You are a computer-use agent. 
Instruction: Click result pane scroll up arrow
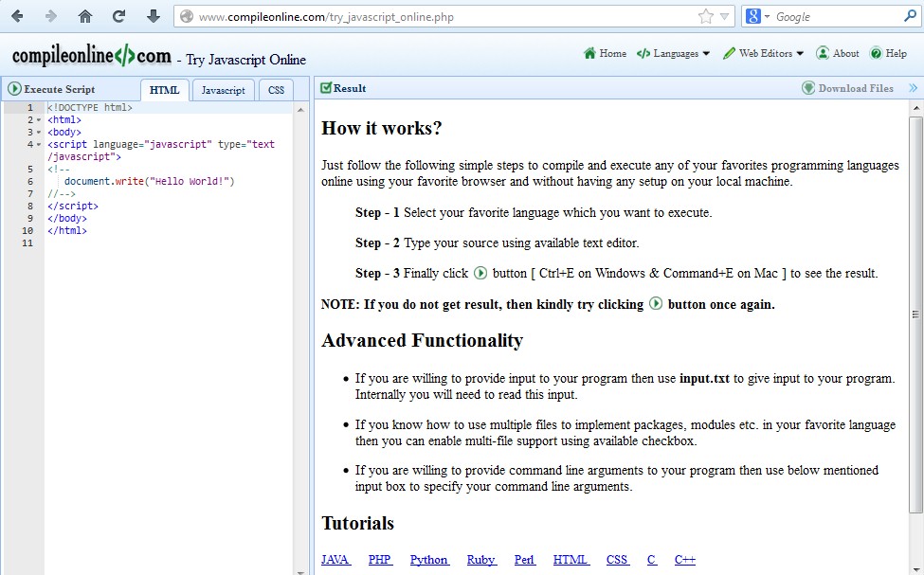[915, 108]
